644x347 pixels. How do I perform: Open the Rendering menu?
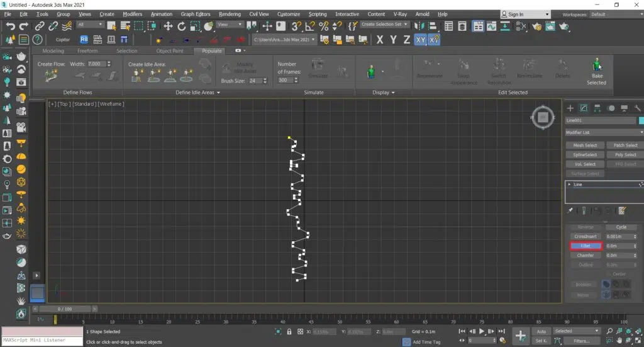point(229,14)
